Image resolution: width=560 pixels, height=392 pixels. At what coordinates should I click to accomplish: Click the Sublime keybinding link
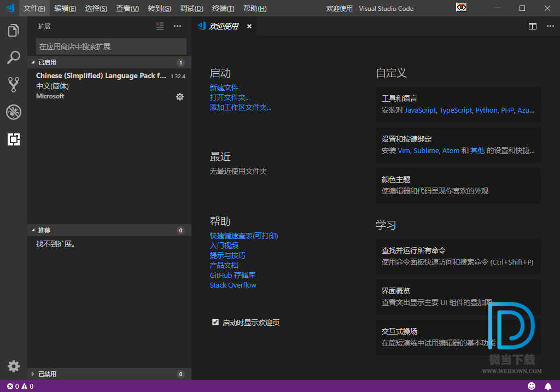[x=426, y=151]
